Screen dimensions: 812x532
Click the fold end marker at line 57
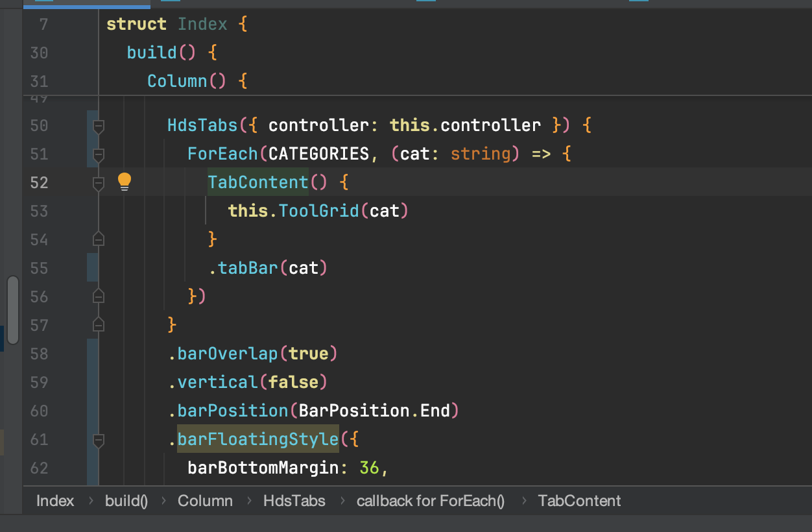99,324
